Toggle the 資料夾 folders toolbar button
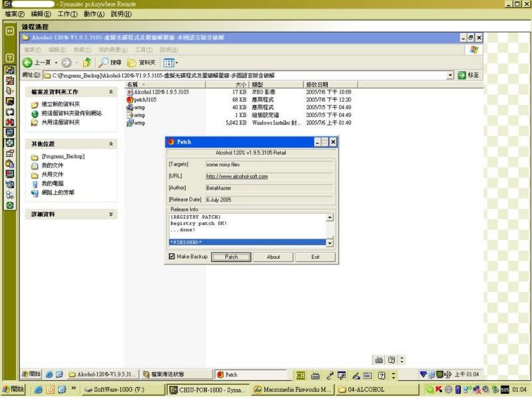This screenshot has width=532, height=399. coord(141,63)
